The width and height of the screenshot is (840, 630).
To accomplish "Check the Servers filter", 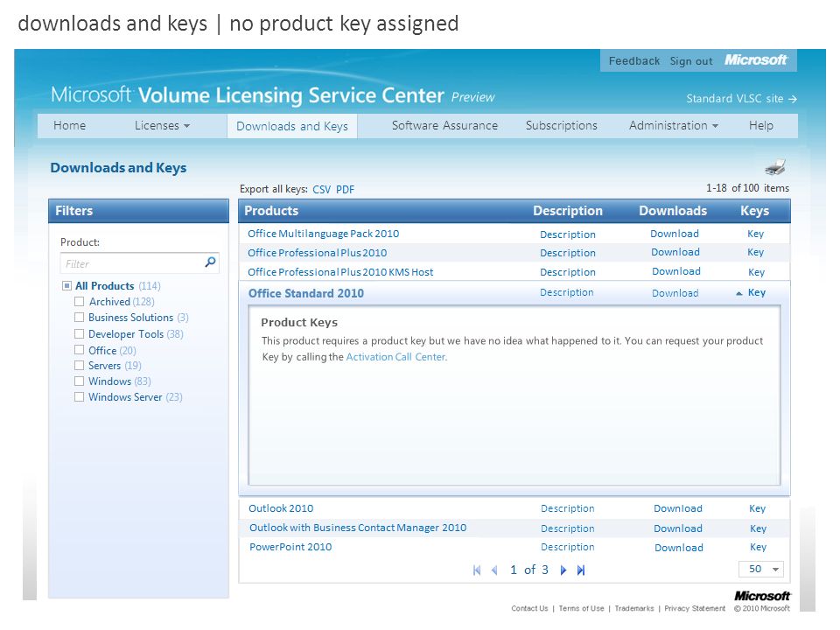I will tap(79, 366).
